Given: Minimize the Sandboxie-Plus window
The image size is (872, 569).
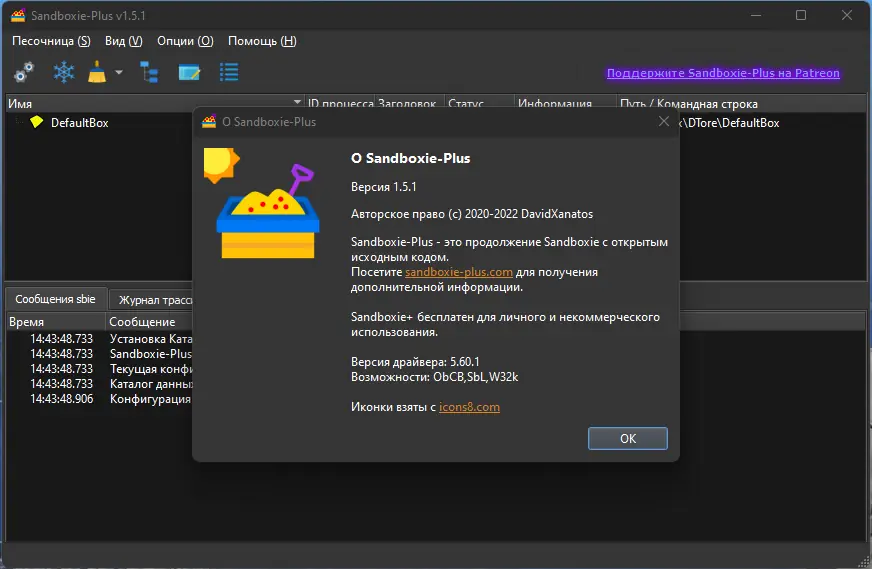Looking at the screenshot, I should (756, 15).
